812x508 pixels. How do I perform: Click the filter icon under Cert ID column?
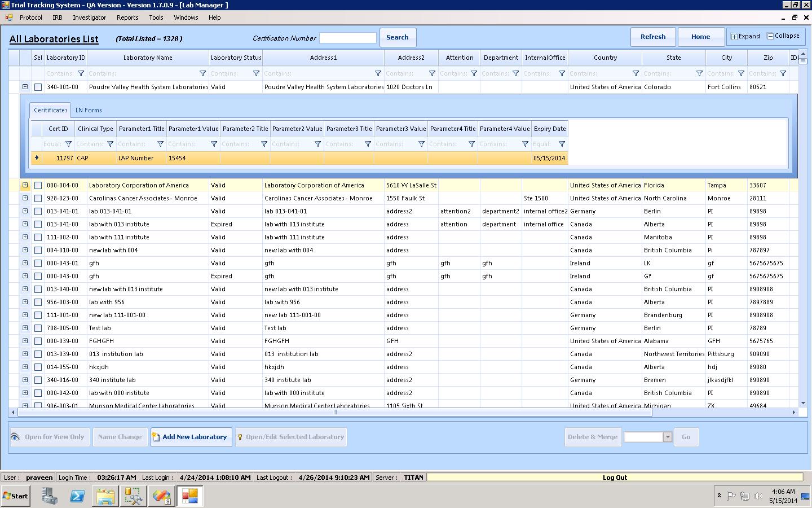point(68,144)
